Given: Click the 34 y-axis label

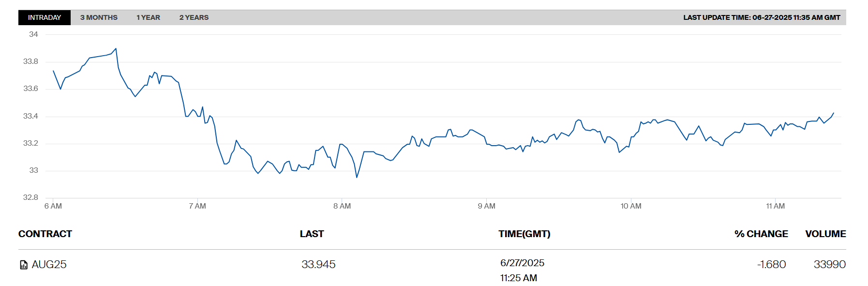Looking at the screenshot, I should pyautogui.click(x=33, y=34).
